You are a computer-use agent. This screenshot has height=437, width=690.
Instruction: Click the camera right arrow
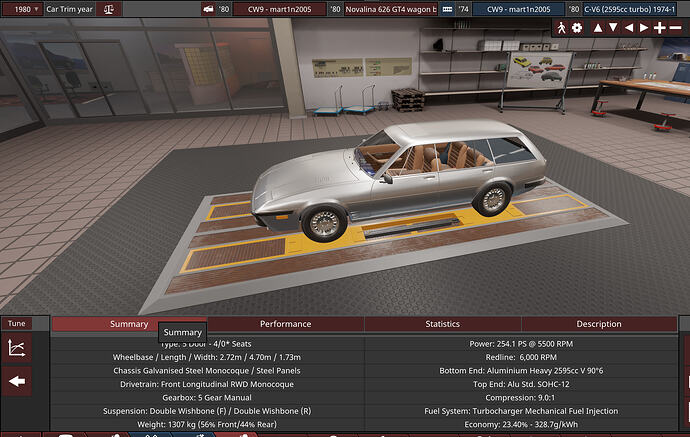coord(644,28)
